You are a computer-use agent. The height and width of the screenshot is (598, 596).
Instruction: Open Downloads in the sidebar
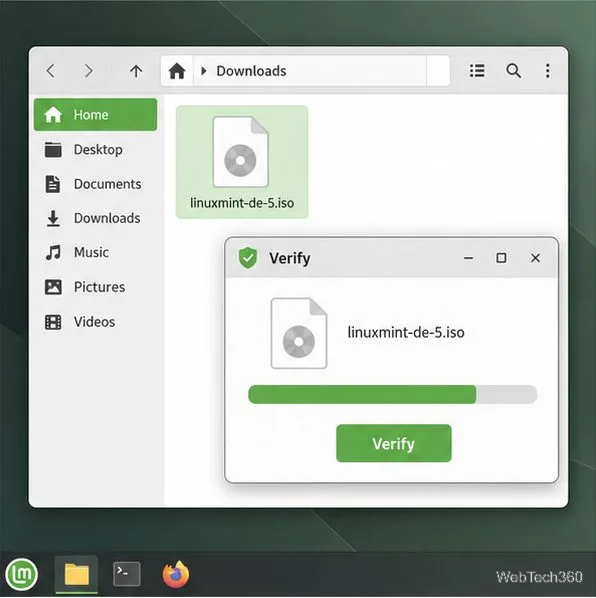(x=95, y=218)
